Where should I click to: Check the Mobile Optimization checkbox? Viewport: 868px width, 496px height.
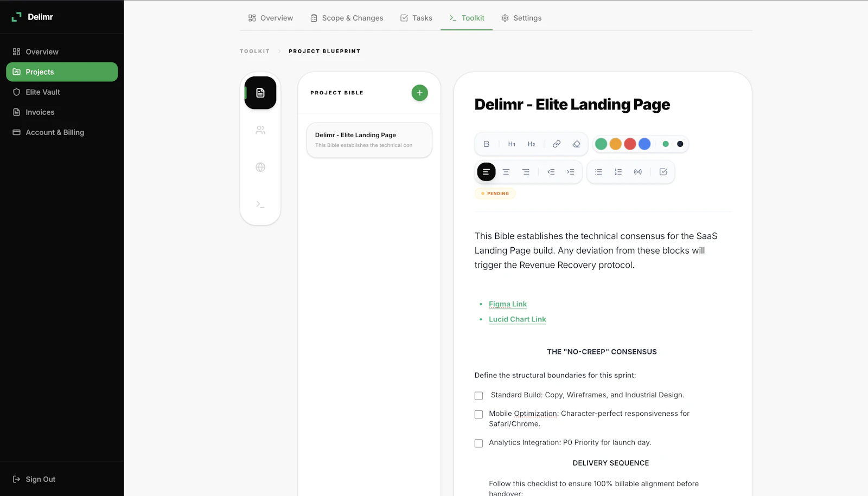(x=478, y=414)
